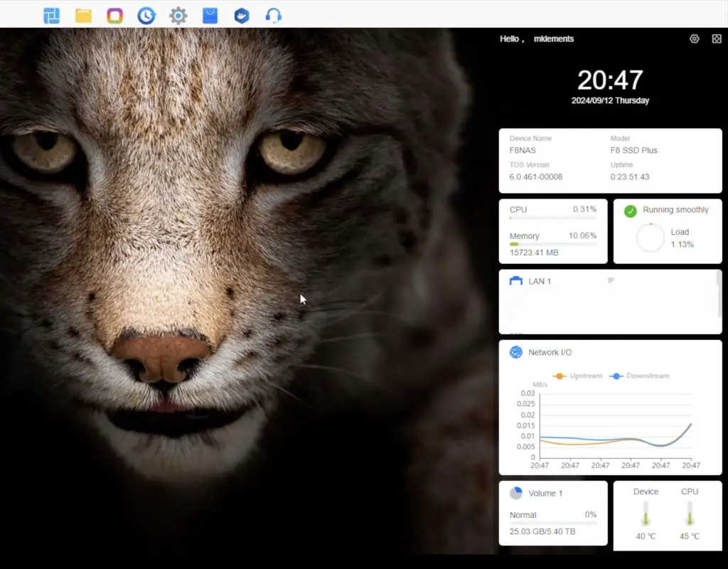Click the Memory usage bar

553,244
